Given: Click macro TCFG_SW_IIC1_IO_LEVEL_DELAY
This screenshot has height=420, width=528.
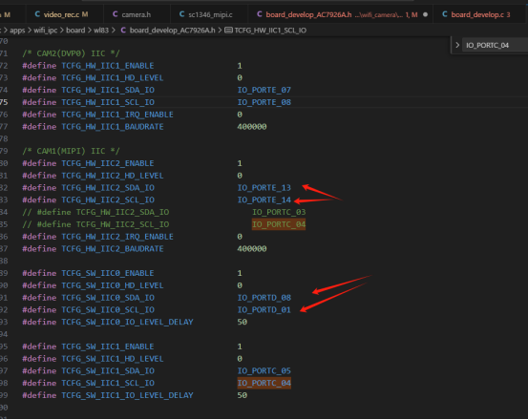Looking at the screenshot, I should 127,395.
